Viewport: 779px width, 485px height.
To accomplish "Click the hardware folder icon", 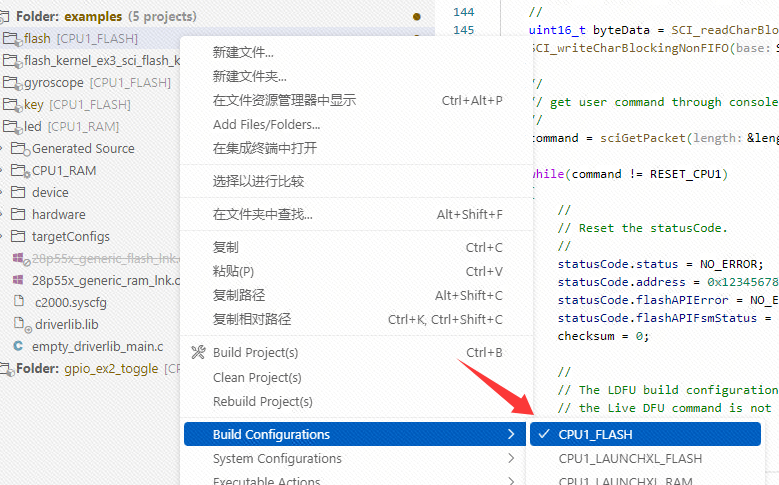I will tap(18, 214).
